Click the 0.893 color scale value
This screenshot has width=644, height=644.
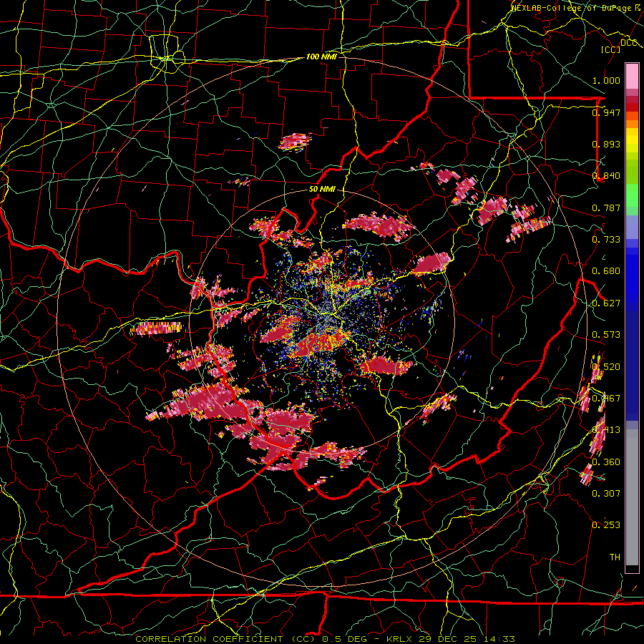[x=606, y=144]
